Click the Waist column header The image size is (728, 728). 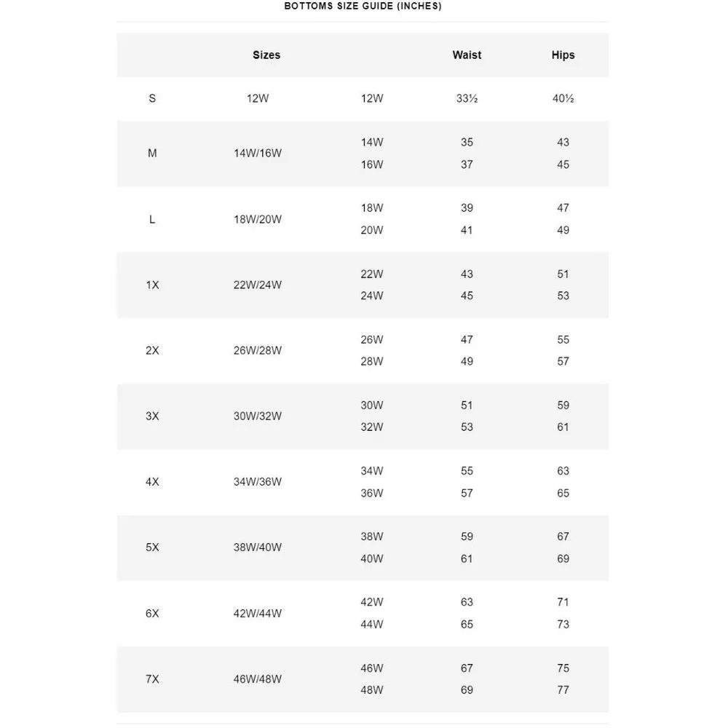(x=467, y=55)
